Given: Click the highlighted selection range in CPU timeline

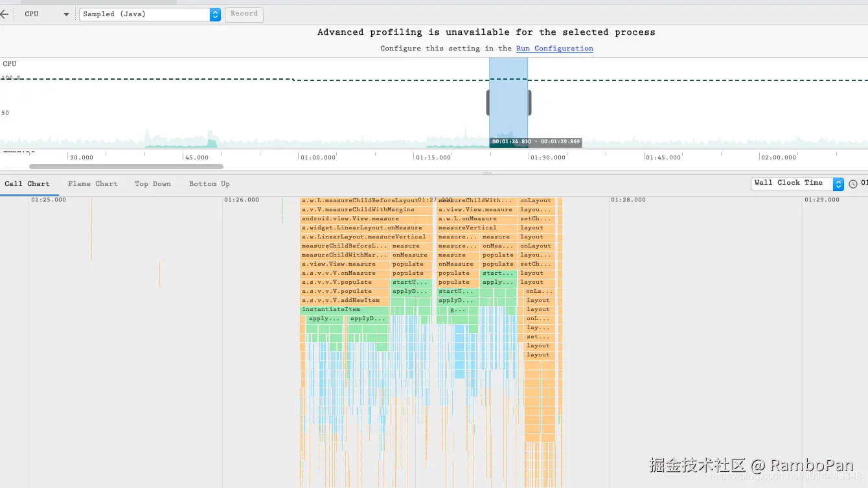Looking at the screenshot, I should click(x=508, y=102).
